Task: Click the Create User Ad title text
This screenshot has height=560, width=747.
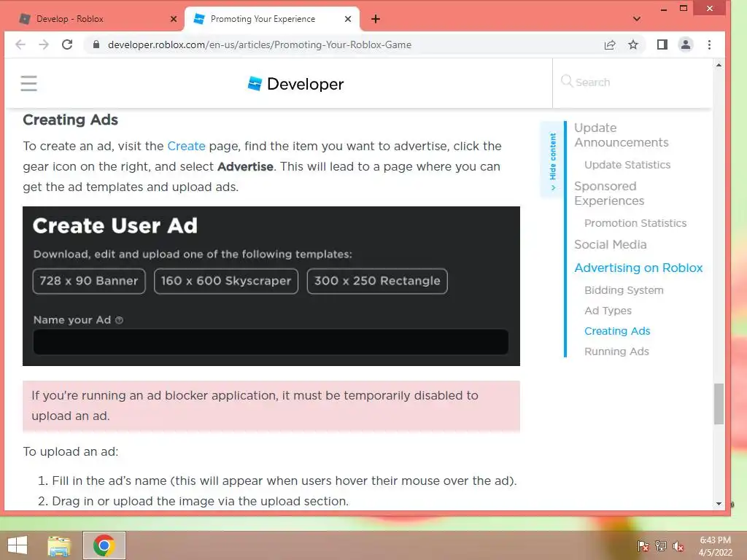Action: tap(115, 226)
